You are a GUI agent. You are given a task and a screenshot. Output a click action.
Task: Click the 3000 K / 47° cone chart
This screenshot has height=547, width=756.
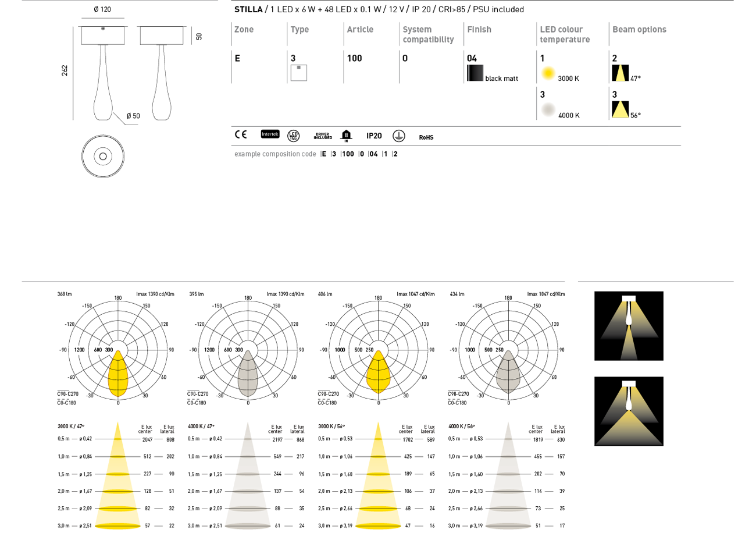(118, 475)
